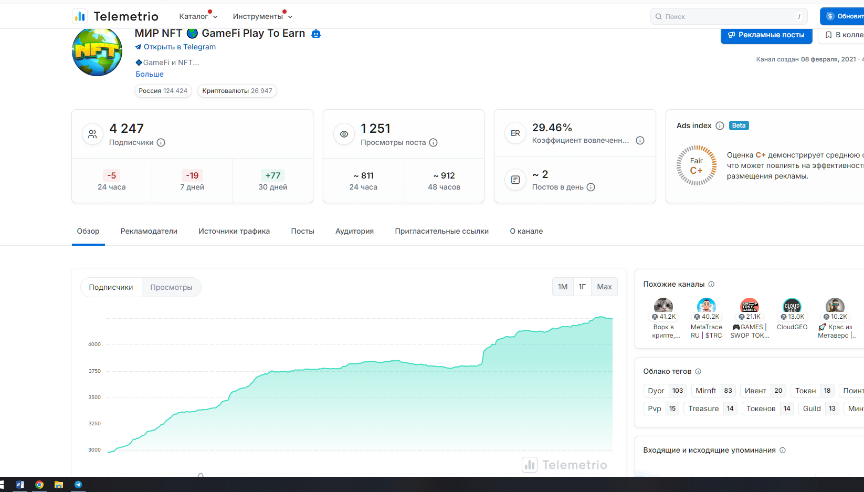This screenshot has height=492, width=864.
Task: Set chart range to 1Г
Action: click(x=582, y=286)
